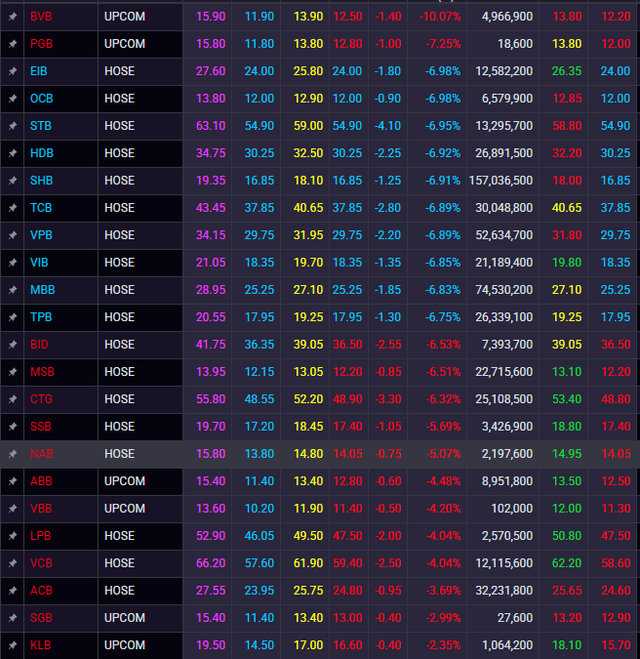The height and width of the screenshot is (659, 640).
Task: Pin the highlighted NAB row
Action: 12,454
